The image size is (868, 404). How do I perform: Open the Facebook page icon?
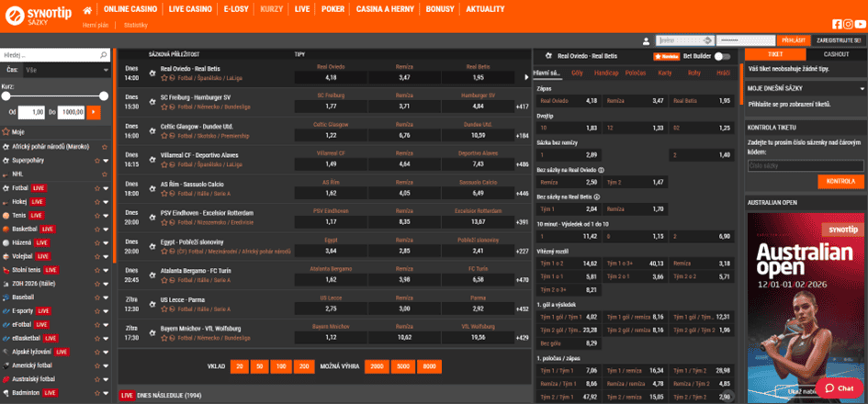point(837,24)
